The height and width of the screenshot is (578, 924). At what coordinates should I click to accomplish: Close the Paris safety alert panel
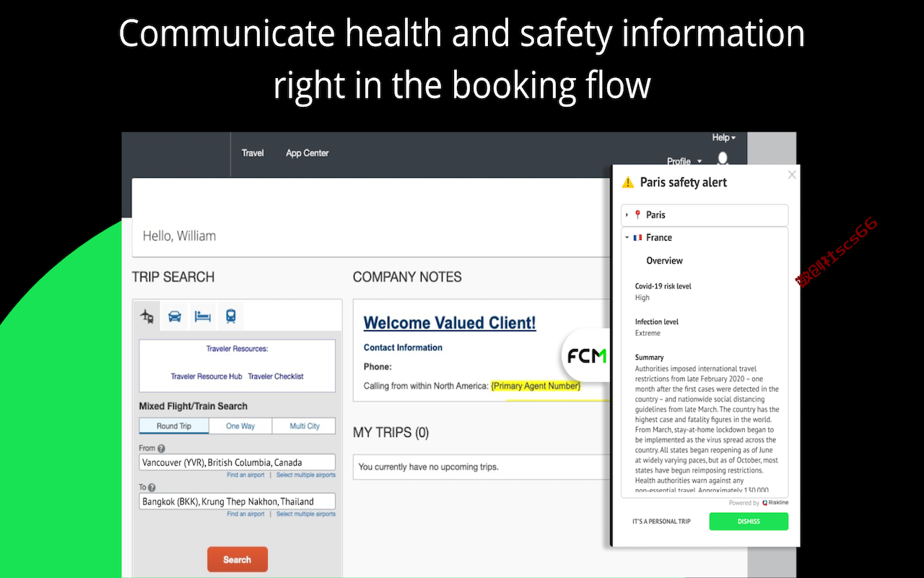click(792, 175)
